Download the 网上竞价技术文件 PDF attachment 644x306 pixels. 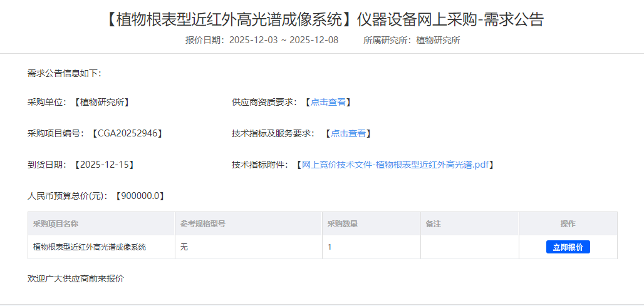[x=395, y=165]
